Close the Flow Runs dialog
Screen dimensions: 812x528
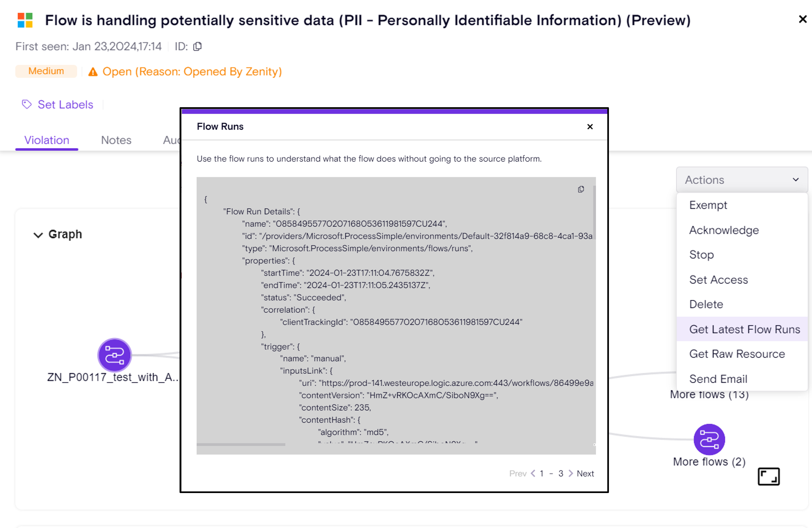(x=590, y=127)
